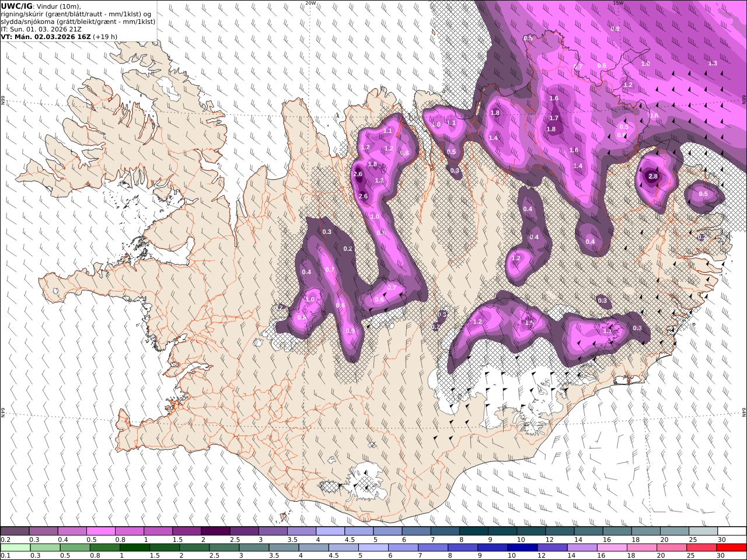Pick the navy blue 10–12 rain legend swatch
This screenshot has height=560, width=747.
point(522,548)
